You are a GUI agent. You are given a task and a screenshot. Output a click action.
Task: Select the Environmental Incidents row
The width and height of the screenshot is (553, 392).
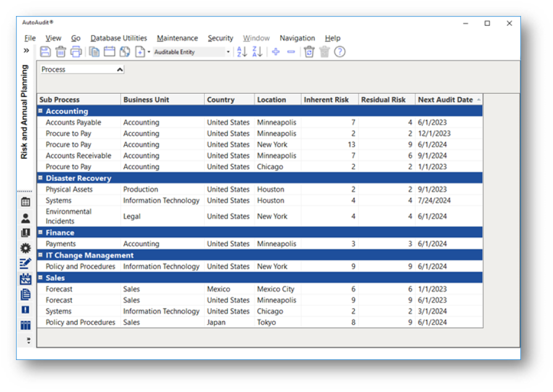[x=260, y=216]
